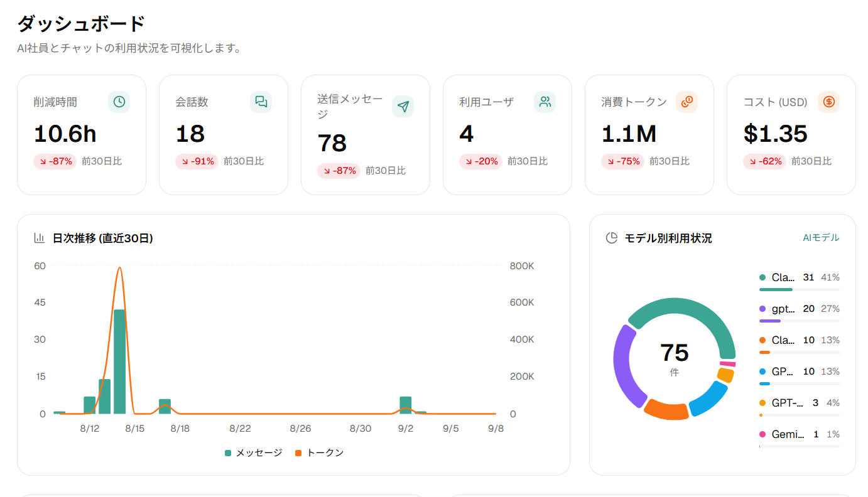Click the tallest green bar near 8/15
The width and height of the screenshot is (868, 497).
coord(119,361)
